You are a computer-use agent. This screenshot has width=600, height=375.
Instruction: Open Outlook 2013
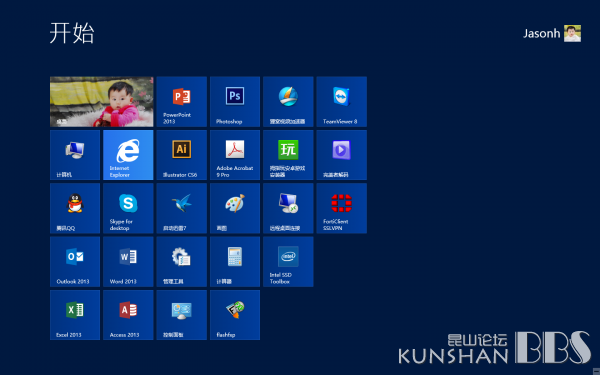point(75,262)
